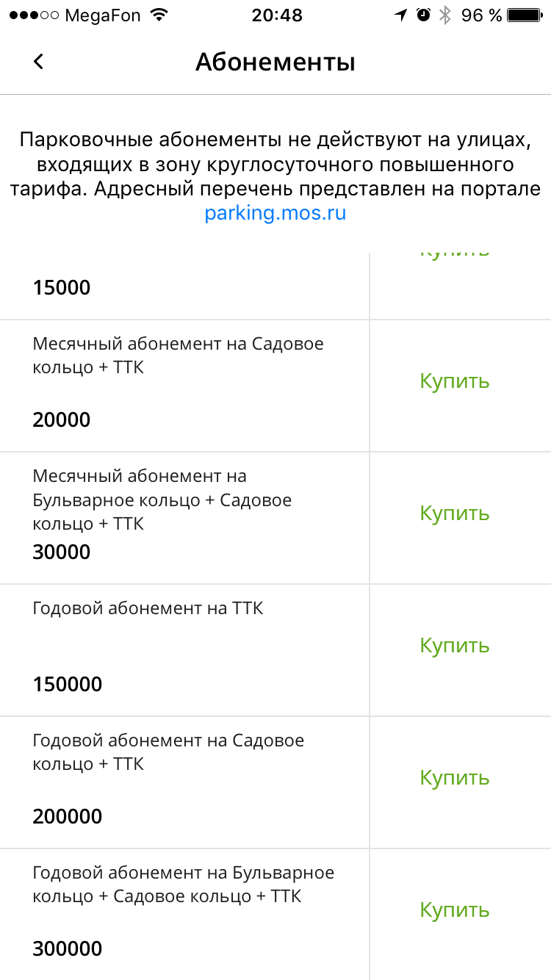The width and height of the screenshot is (551, 980).
Task: Tap the Wi-Fi status icon
Action: tap(158, 15)
